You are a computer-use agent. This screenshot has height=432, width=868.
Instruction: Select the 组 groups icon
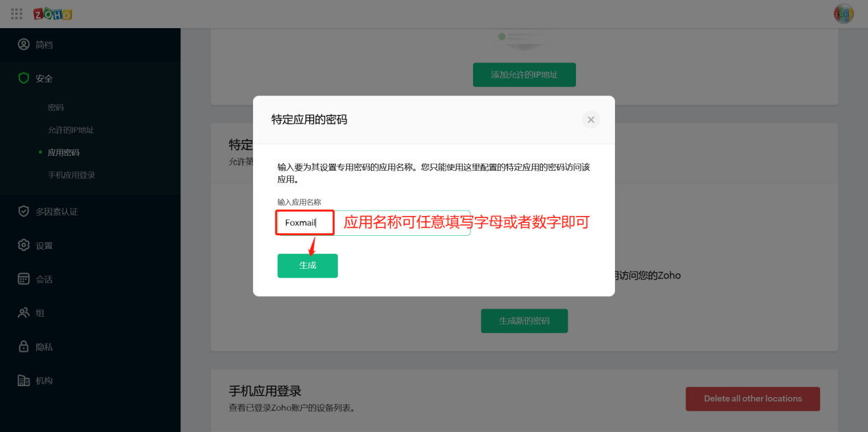[24, 313]
